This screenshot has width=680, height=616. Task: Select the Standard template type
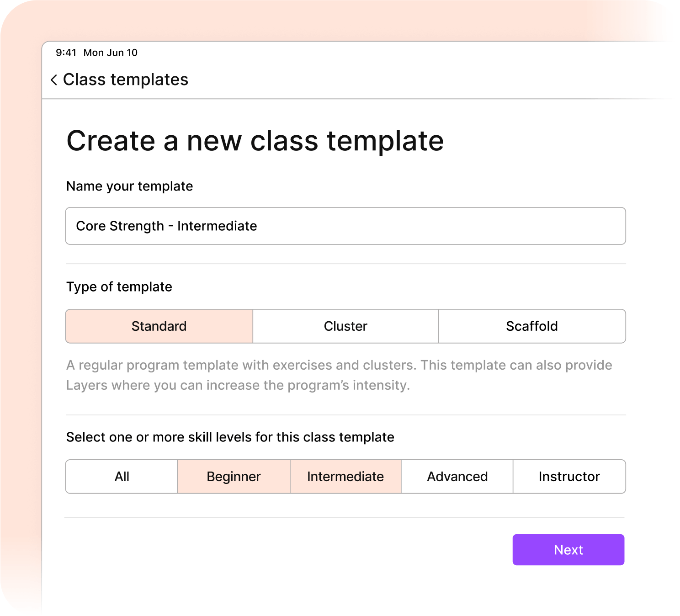(159, 326)
